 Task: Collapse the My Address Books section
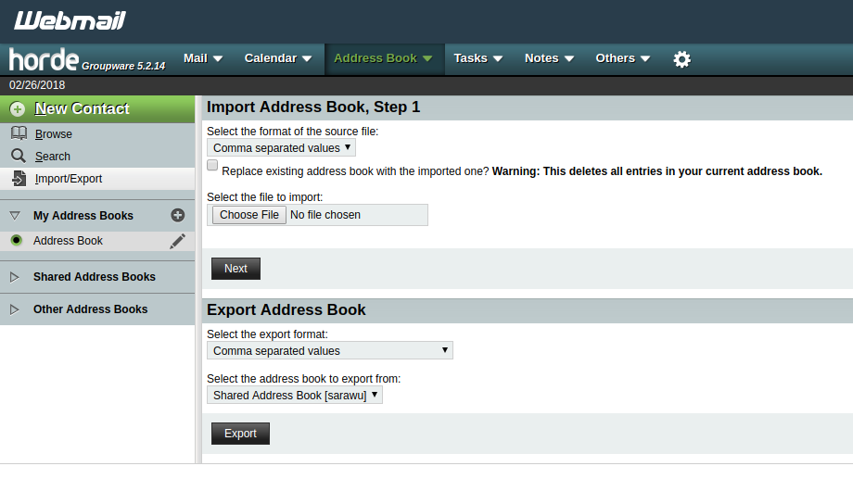click(15, 215)
